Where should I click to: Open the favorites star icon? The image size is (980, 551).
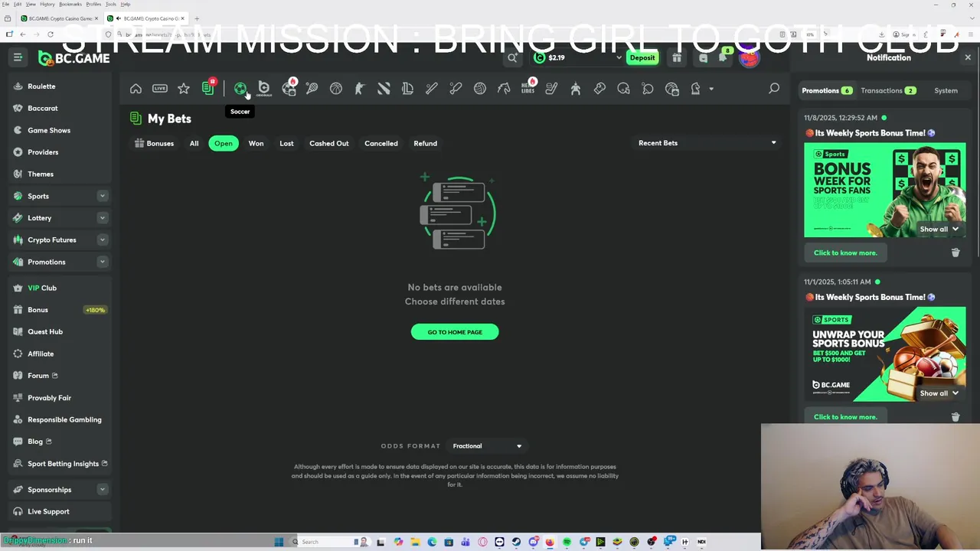click(184, 89)
